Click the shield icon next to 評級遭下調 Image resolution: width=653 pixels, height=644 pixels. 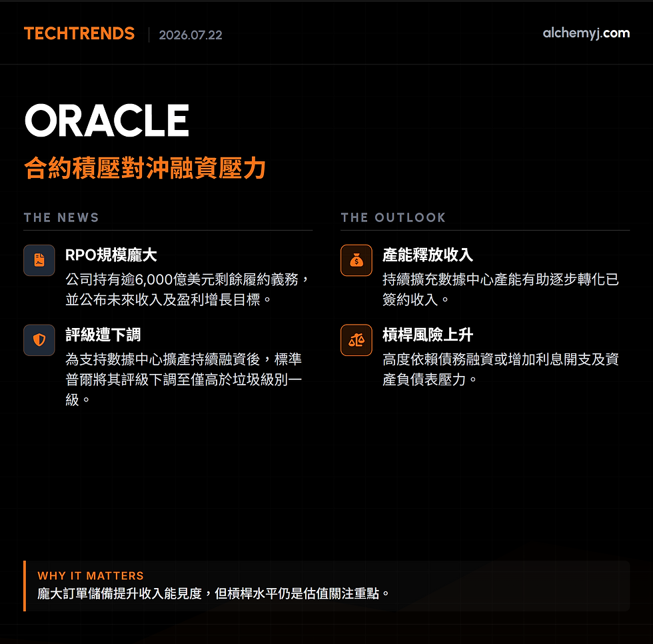click(x=39, y=340)
